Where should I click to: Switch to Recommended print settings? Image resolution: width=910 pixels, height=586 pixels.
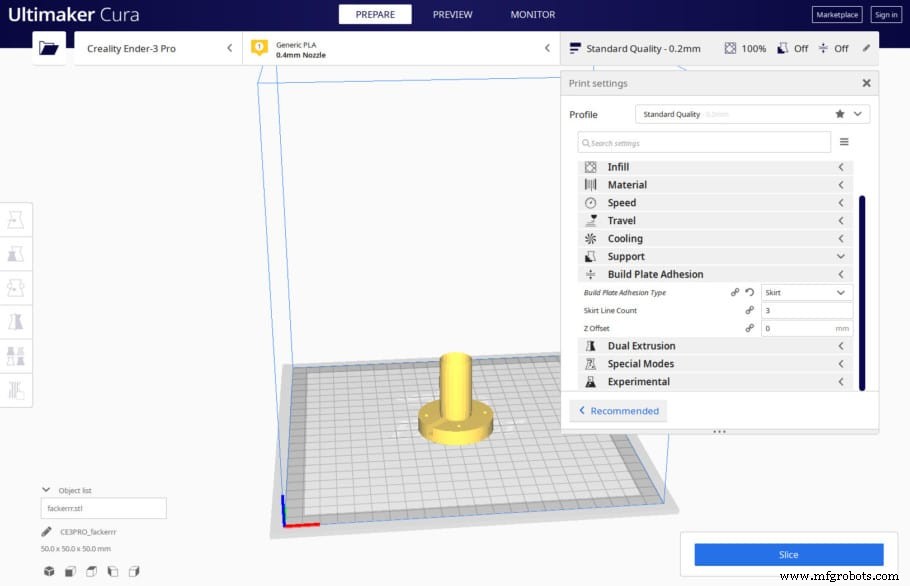pyautogui.click(x=618, y=410)
